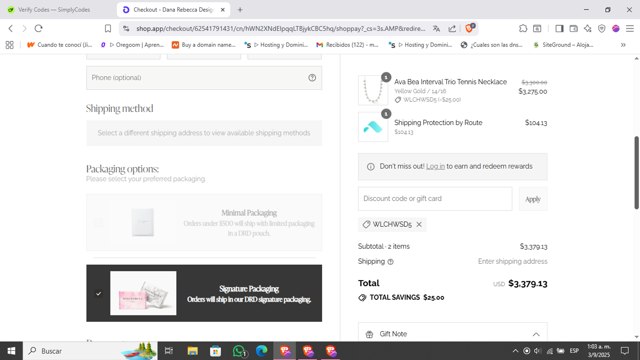Click the Phone field help icon
The height and width of the screenshot is (360, 640).
pyautogui.click(x=312, y=78)
